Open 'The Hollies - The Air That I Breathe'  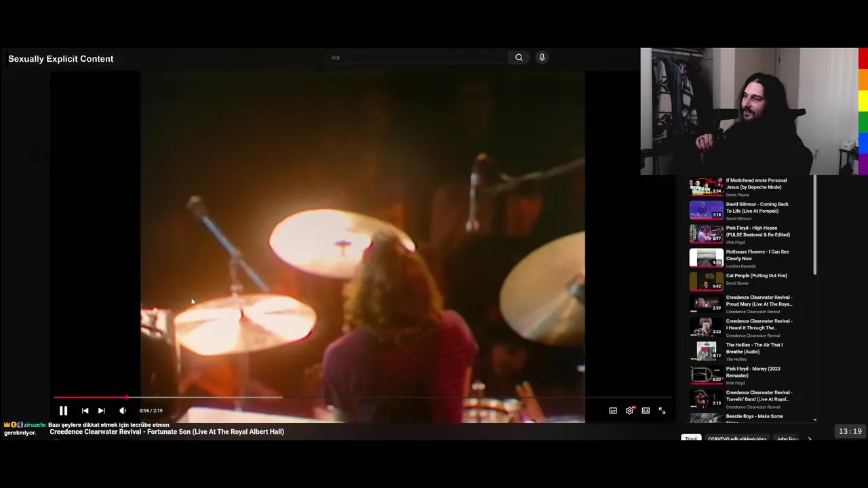(x=754, y=348)
